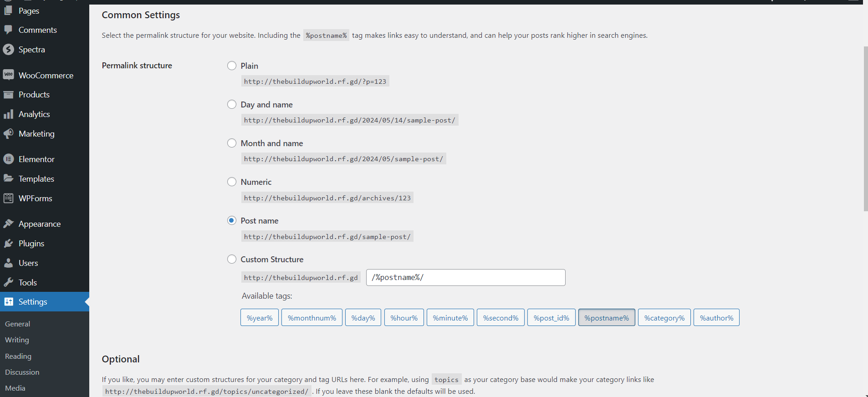Insert the %author% tag
The width and height of the screenshot is (868, 397).
click(x=716, y=318)
